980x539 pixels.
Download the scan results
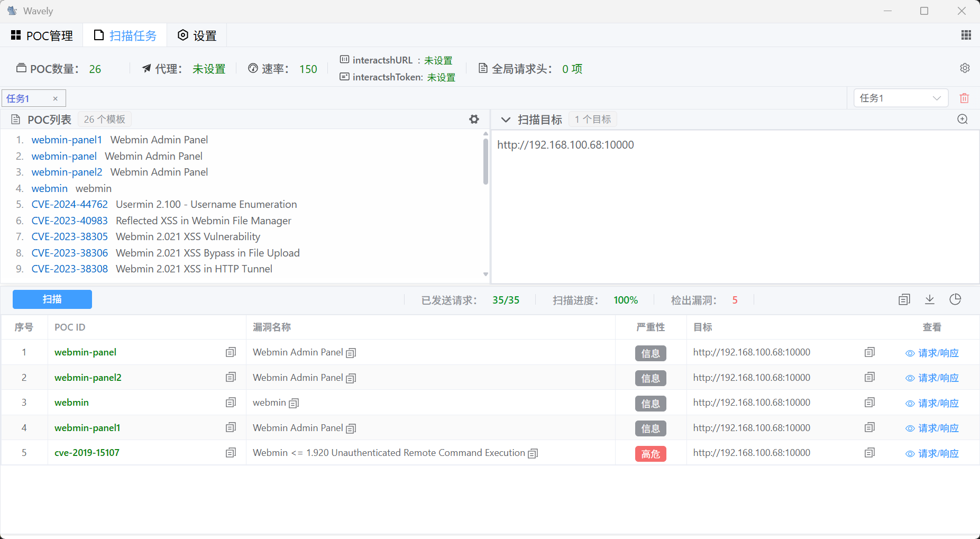930,299
